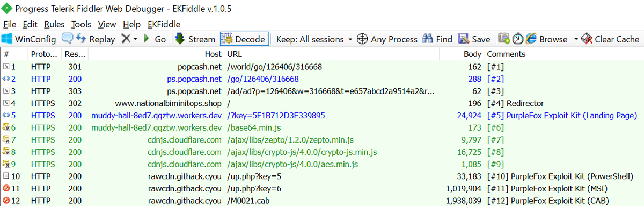Click the session 6 JS script icon
The width and height of the screenshot is (644, 206).
coord(6,127)
